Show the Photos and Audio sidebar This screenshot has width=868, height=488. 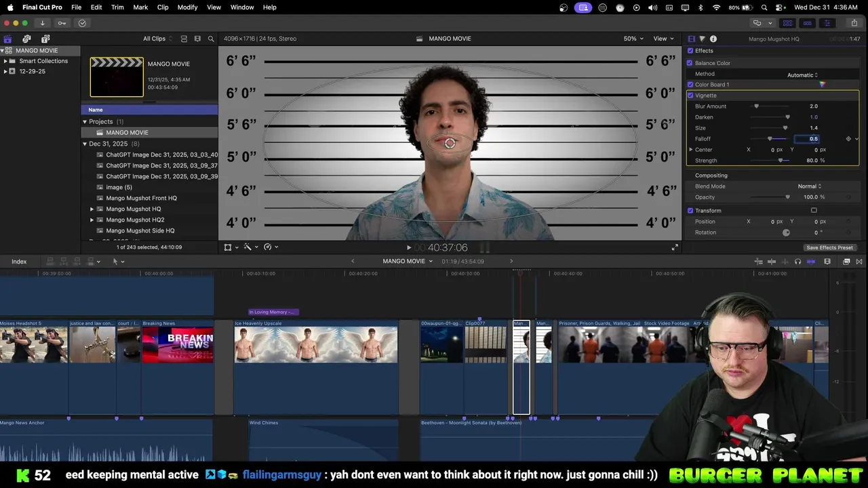26,39
